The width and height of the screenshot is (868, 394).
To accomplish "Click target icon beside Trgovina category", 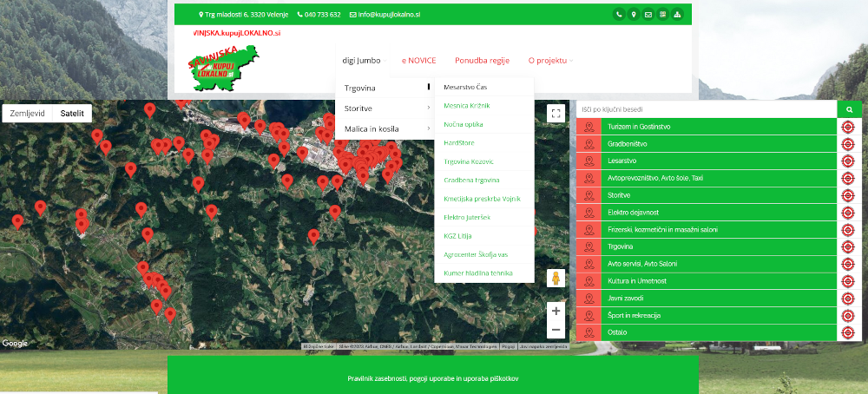I will click(x=847, y=246).
